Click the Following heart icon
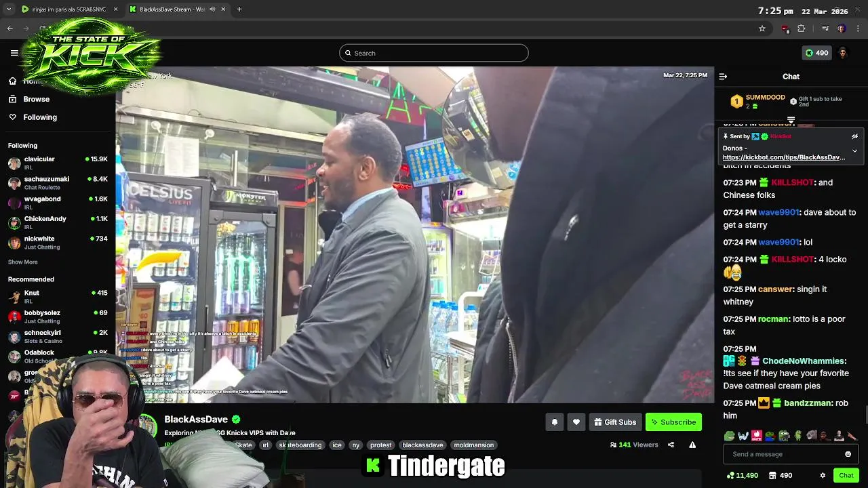Screen dimensions: 868x488 12,117
